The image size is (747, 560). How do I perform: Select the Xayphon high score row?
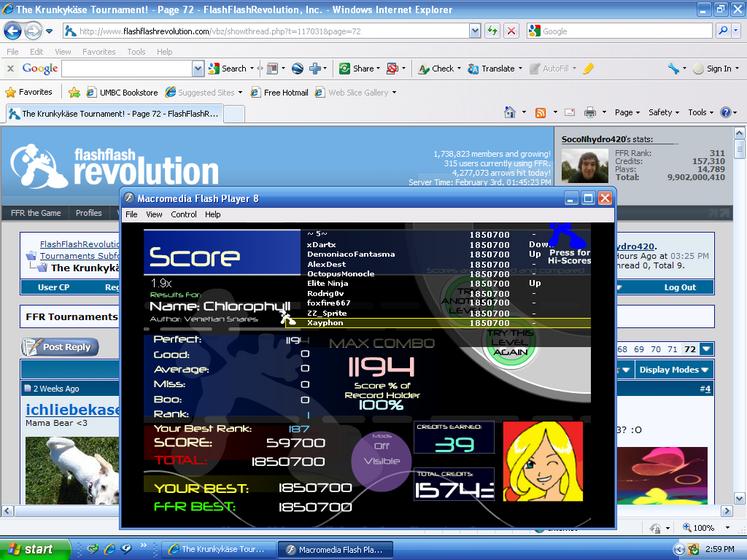tap(437, 323)
